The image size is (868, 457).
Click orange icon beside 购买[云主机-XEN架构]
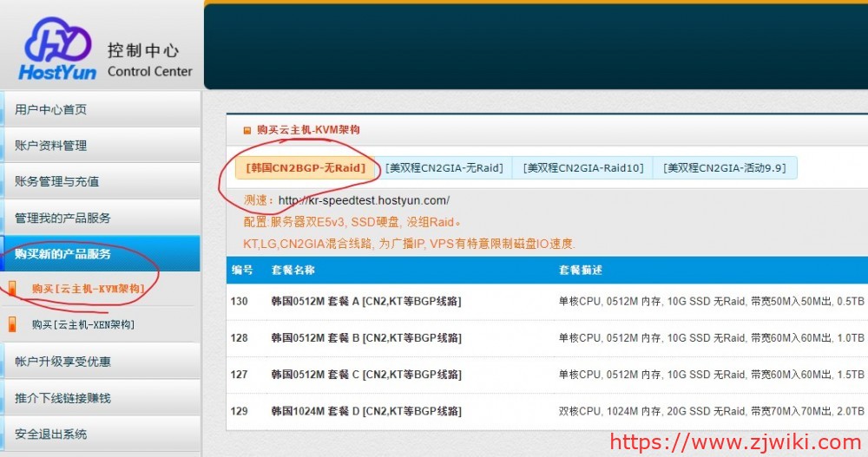click(x=12, y=325)
